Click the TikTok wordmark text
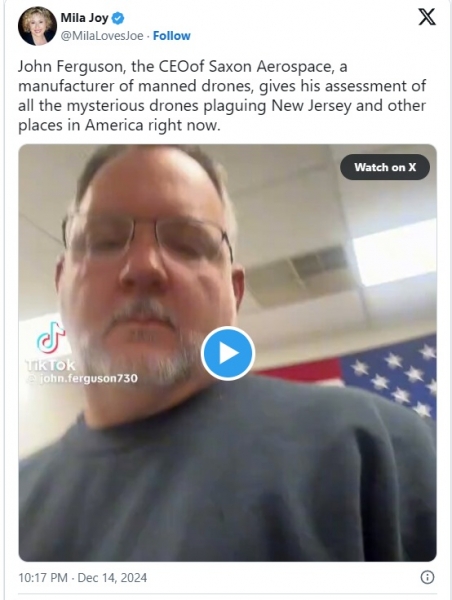452x600 pixels. [51, 365]
